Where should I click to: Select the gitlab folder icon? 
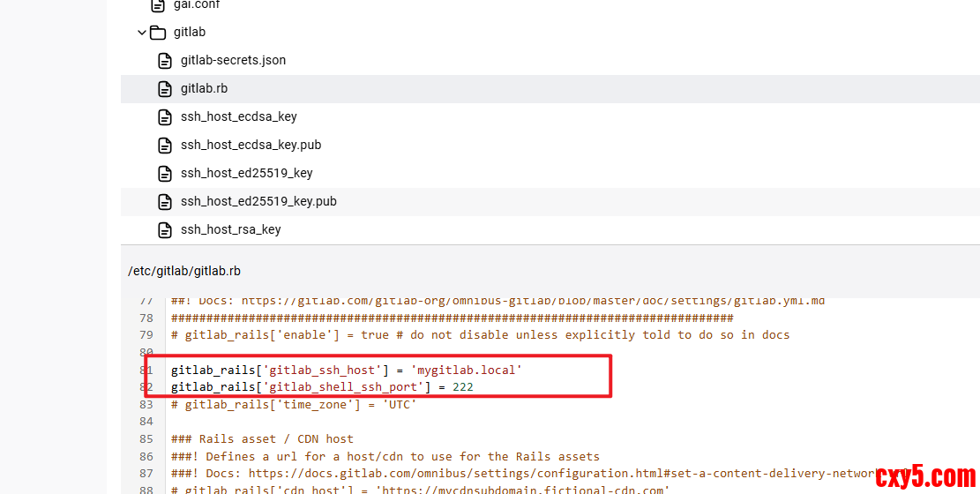[x=158, y=33]
